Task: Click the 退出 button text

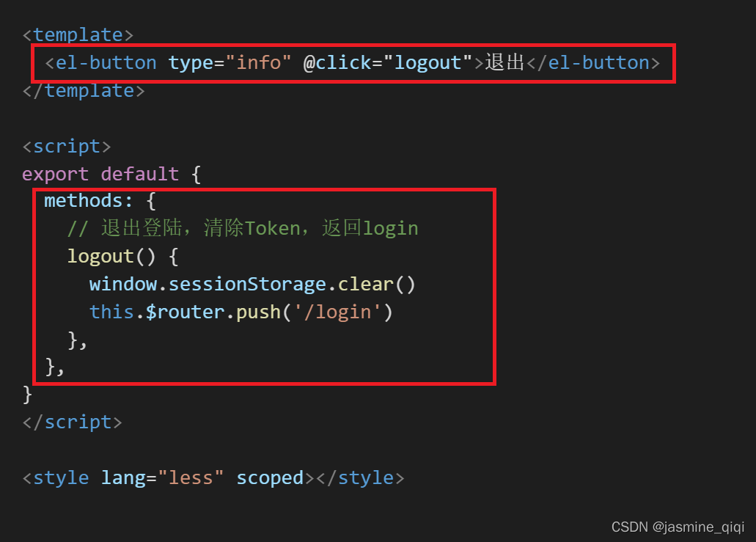Action: pos(504,62)
